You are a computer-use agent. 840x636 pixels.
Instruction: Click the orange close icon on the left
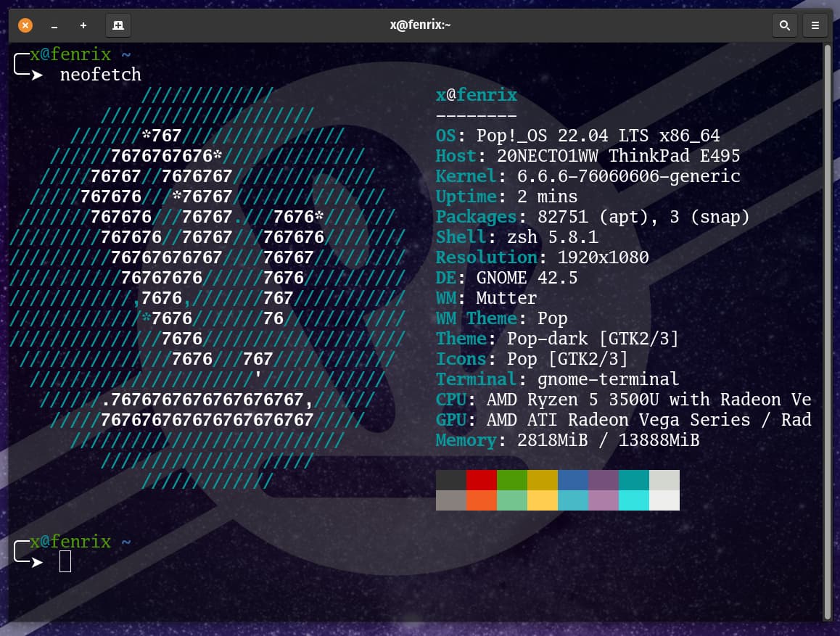(27, 24)
